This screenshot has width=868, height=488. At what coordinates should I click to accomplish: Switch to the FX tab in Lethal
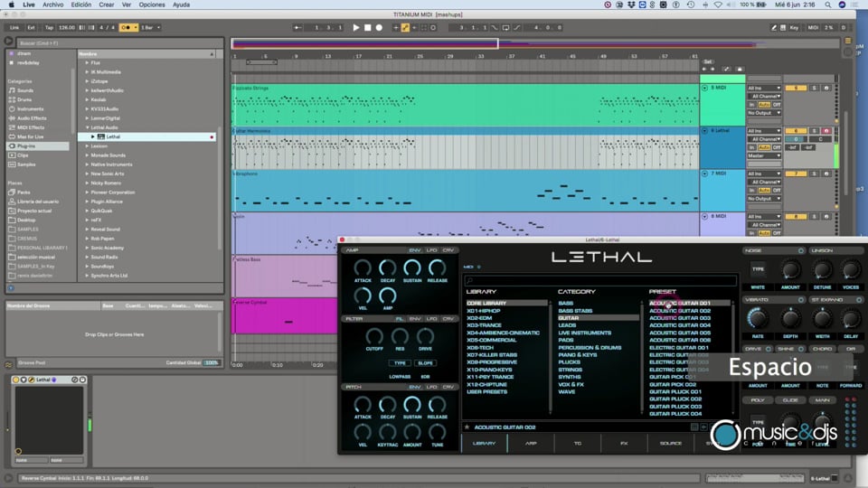(624, 443)
